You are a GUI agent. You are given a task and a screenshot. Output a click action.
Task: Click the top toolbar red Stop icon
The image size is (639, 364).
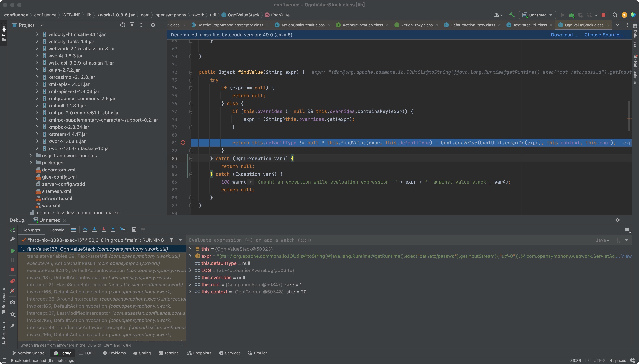603,15
